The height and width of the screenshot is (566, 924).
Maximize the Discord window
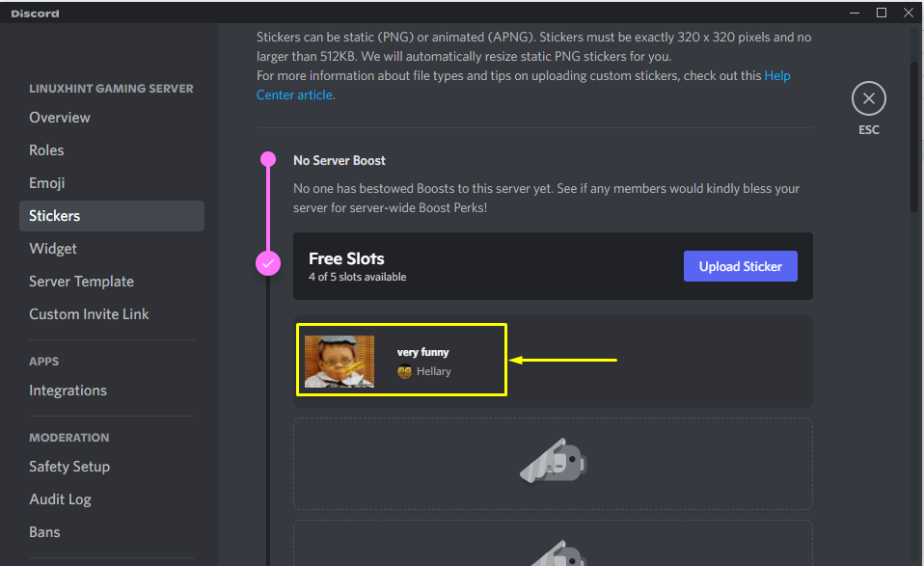(882, 13)
